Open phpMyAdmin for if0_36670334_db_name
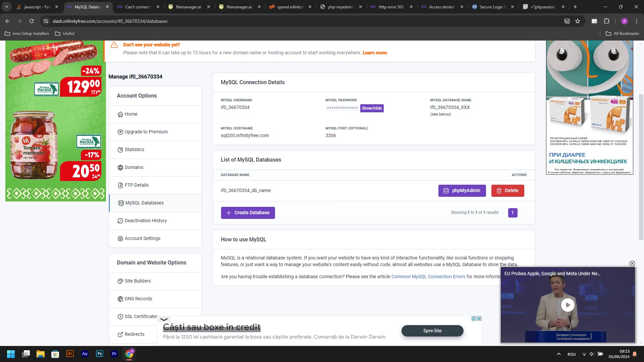 462,190
